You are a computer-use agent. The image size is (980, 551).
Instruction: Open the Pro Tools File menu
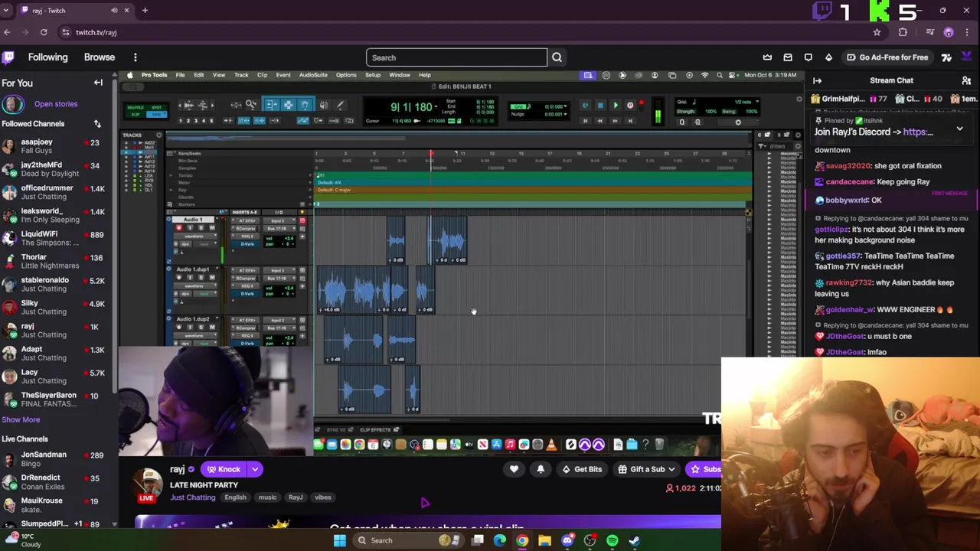180,75
